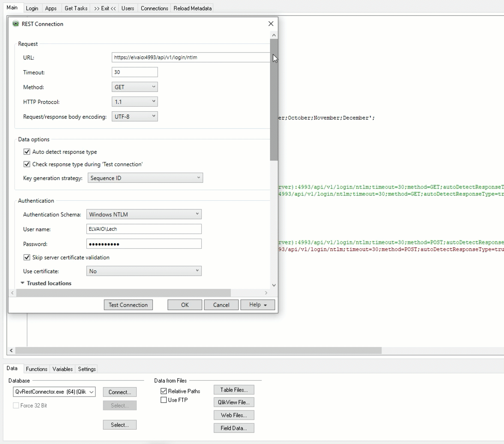Open Authentication Schema dropdown
This screenshot has width=504, height=444.
(144, 214)
